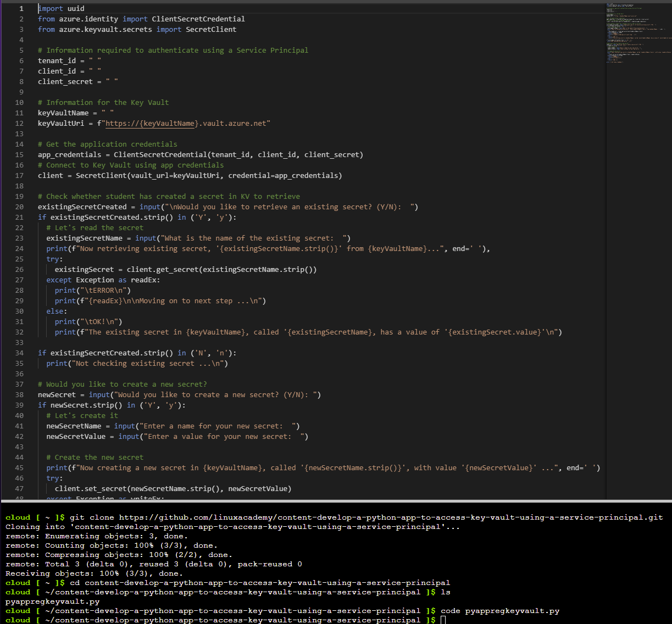
Task: Click the 'code pyappregkeyvault.py' command text
Action: [500, 610]
